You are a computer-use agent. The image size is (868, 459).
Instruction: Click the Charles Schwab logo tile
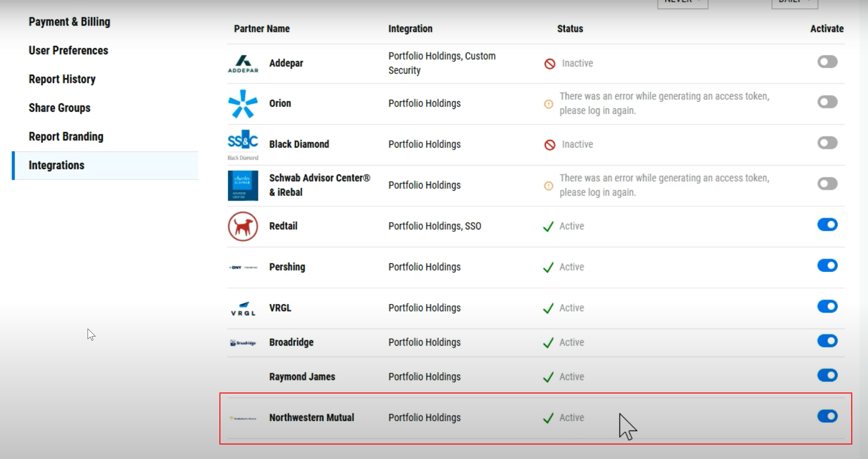243,186
